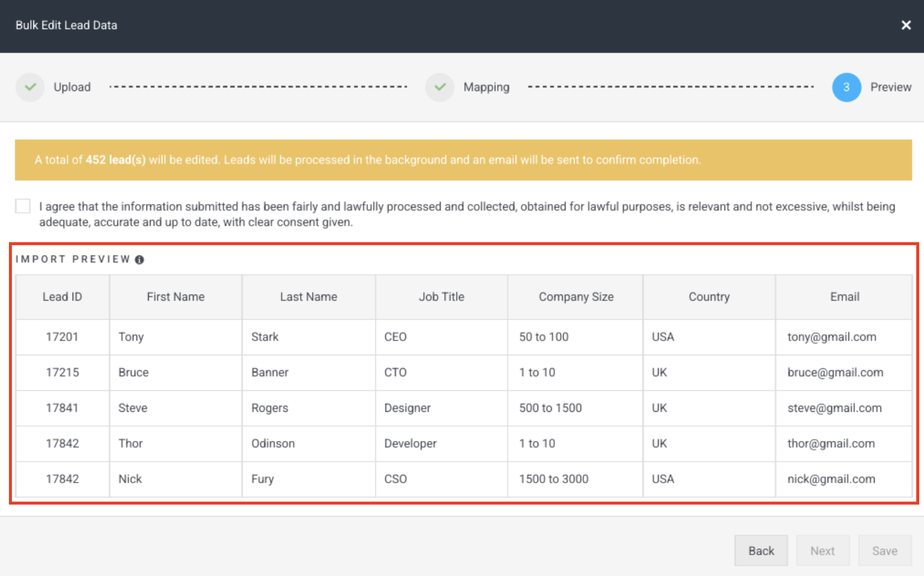Click the Email column header

844,297
